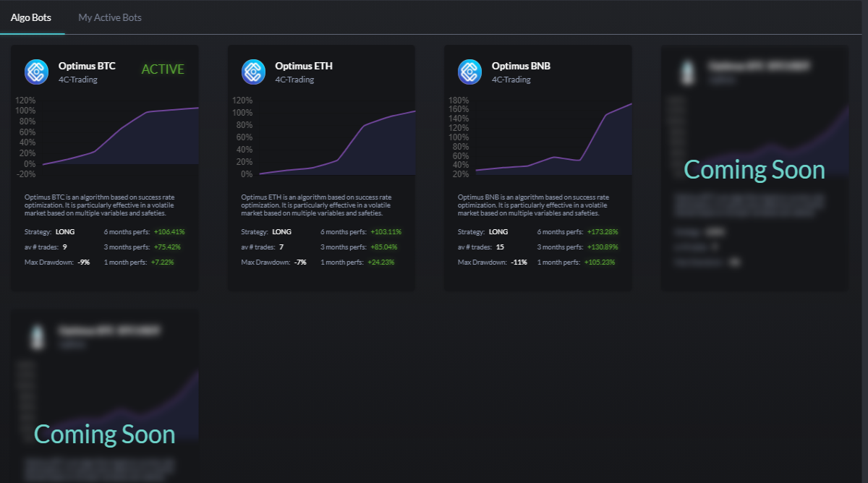Click the Optimus BTC logo icon
The height and width of the screenshot is (483, 868).
(x=36, y=72)
